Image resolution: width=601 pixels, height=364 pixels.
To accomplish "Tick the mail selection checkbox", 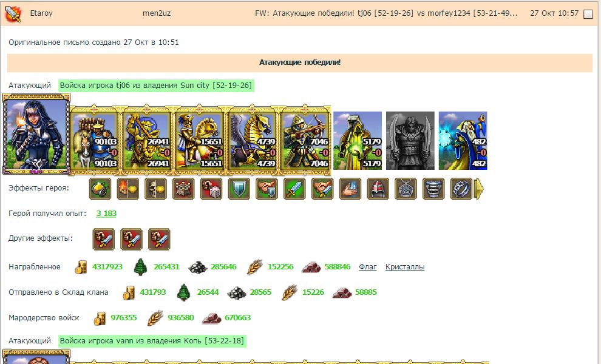I will click(x=588, y=14).
